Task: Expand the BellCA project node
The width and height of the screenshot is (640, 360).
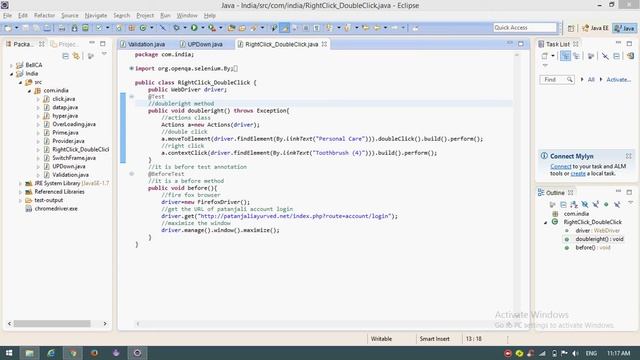Action: click(x=11, y=65)
